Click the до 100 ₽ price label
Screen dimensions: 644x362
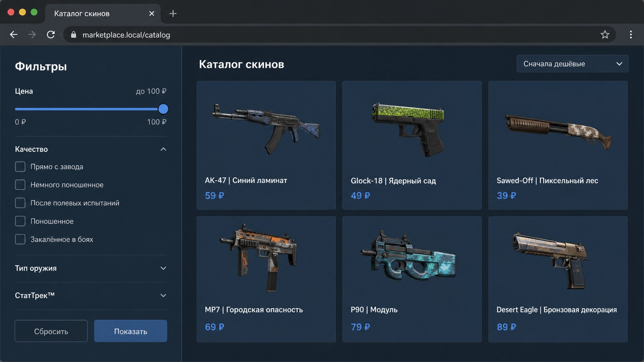click(151, 91)
